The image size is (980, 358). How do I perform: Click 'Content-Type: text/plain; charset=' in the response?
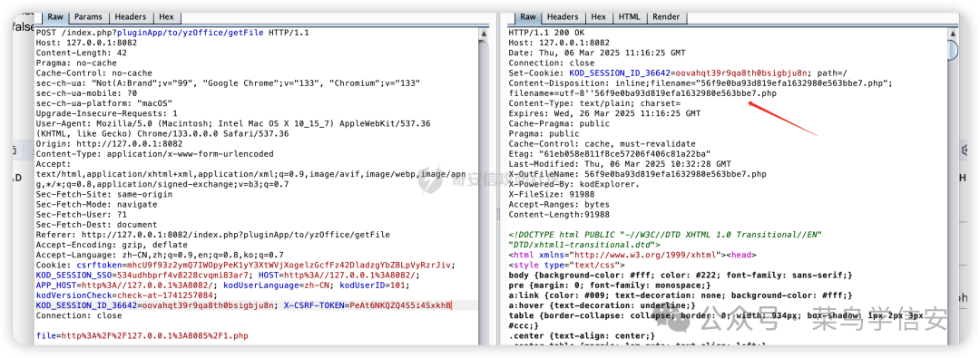pos(594,103)
